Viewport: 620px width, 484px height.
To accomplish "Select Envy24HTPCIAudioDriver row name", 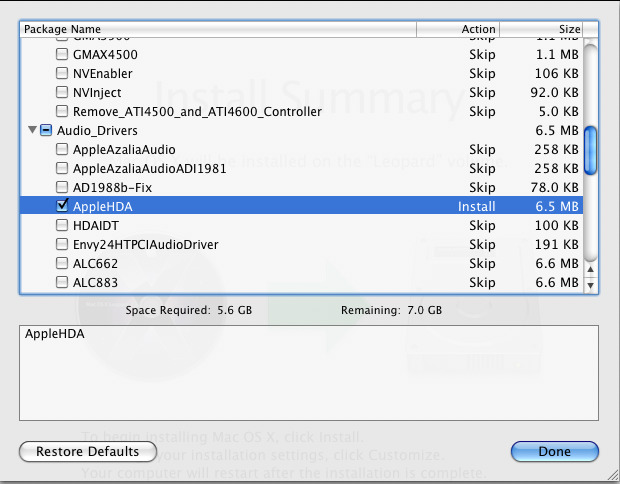I will point(146,244).
